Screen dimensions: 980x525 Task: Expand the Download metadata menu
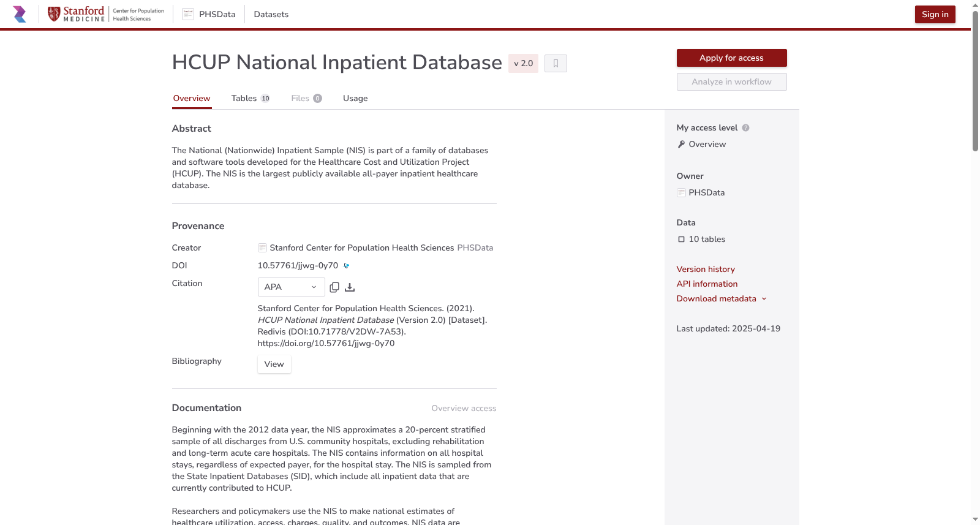pyautogui.click(x=722, y=299)
